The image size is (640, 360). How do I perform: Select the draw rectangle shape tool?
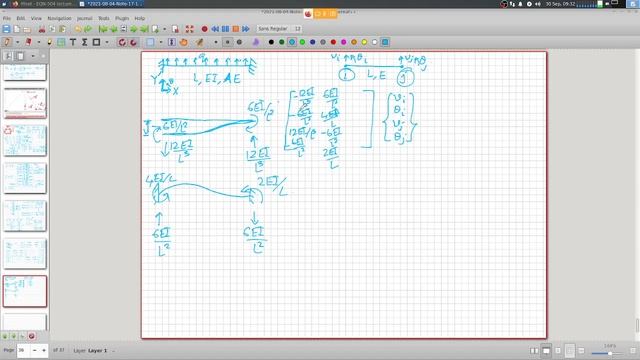click(96, 42)
